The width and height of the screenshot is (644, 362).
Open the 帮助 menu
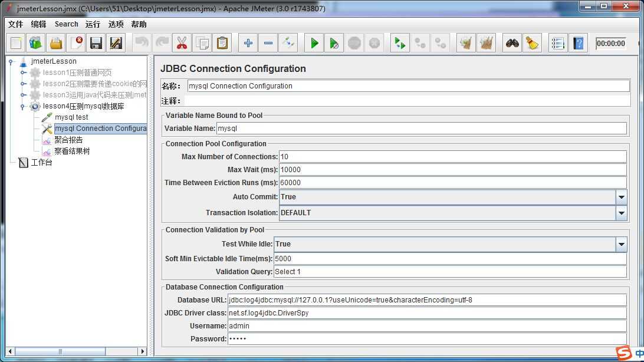point(139,24)
